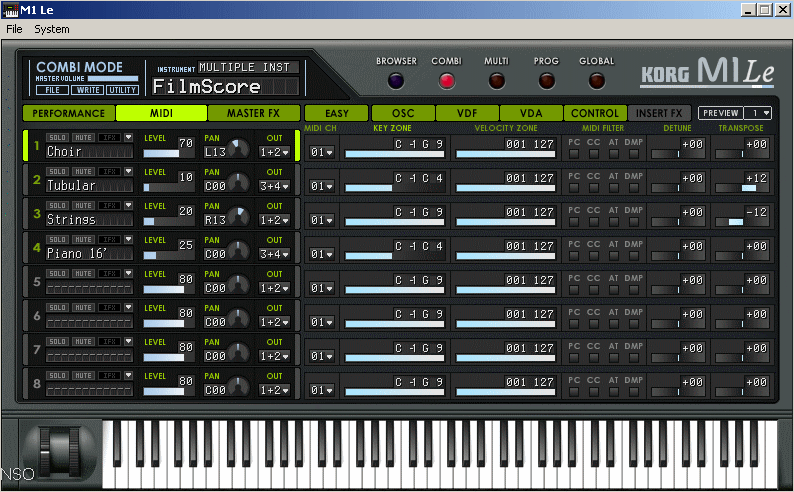Solo the Choir timbre

pyautogui.click(x=57, y=138)
